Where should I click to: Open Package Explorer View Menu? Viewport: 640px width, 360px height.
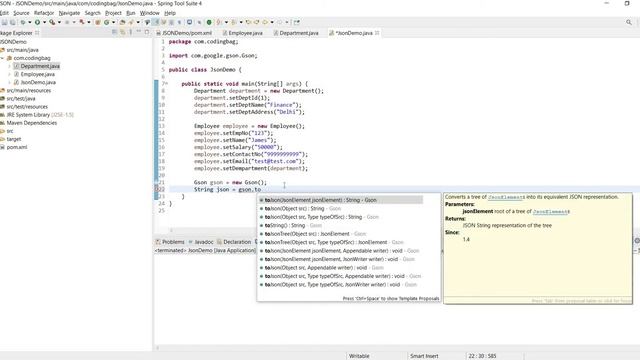point(131,32)
